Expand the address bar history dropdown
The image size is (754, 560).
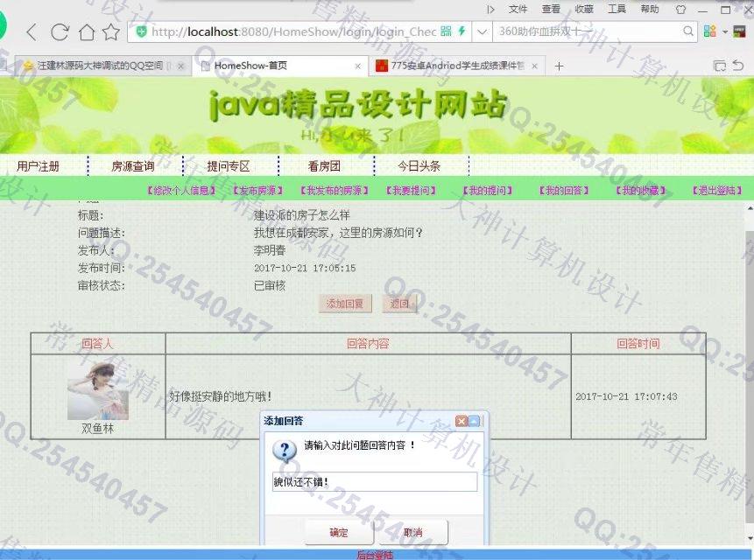click(482, 32)
